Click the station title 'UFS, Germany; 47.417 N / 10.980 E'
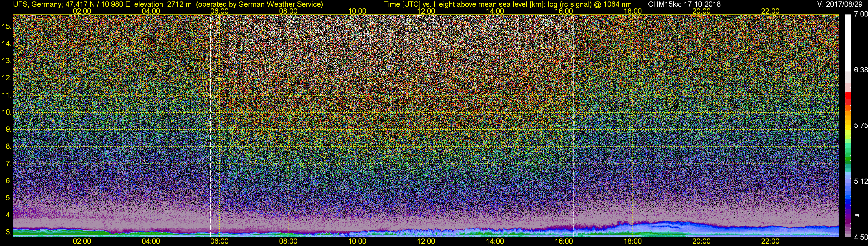Screen dimensions: 868x246 point(72,4)
